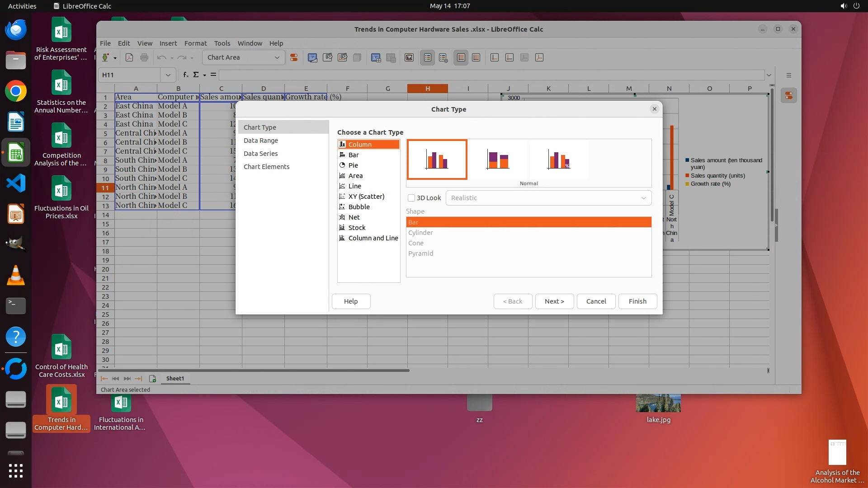Image resolution: width=868 pixels, height=488 pixels.
Task: Toggle Legend On/Off toolbar button
Action: (427, 57)
